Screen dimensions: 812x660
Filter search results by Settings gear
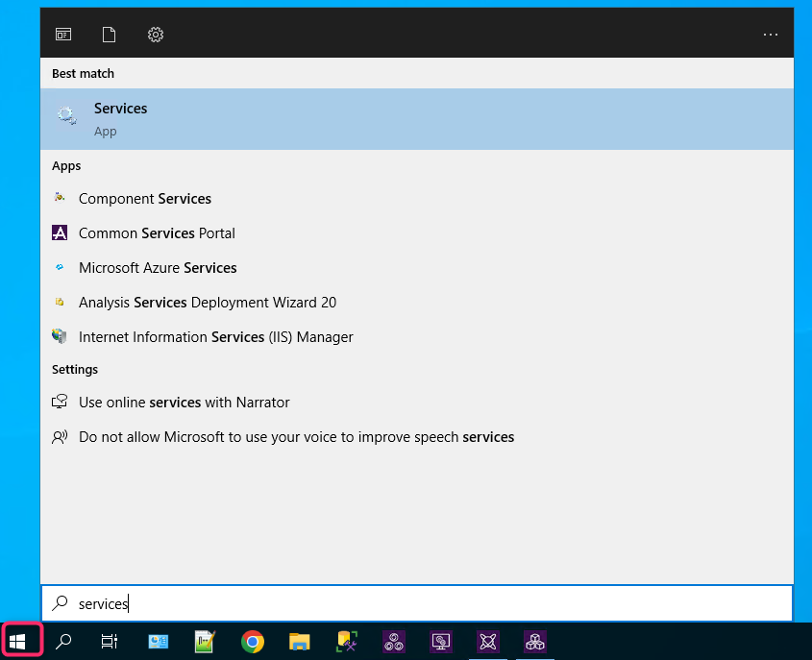pos(156,35)
